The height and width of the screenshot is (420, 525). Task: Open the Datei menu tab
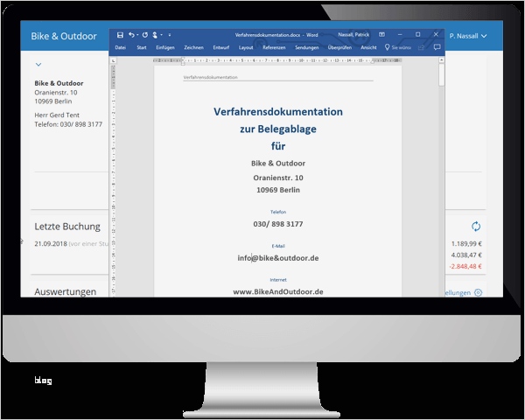coord(121,47)
